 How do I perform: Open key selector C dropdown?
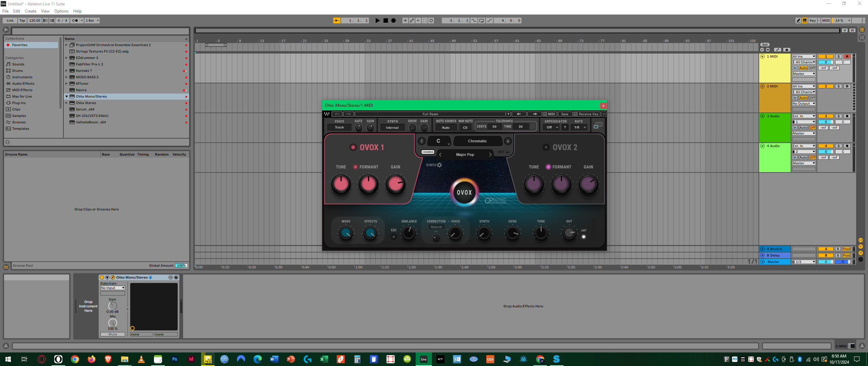click(439, 141)
